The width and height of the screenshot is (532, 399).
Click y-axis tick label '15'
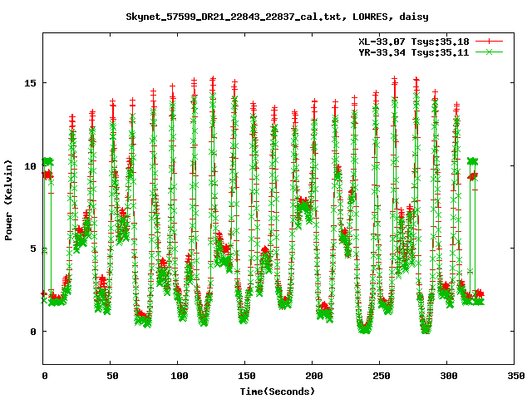click(x=30, y=83)
